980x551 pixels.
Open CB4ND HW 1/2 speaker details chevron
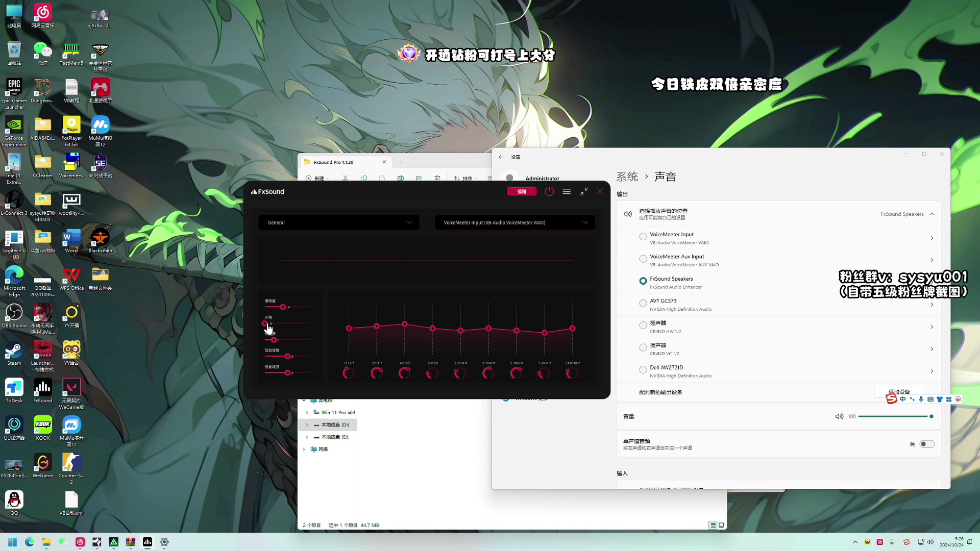pyautogui.click(x=932, y=327)
